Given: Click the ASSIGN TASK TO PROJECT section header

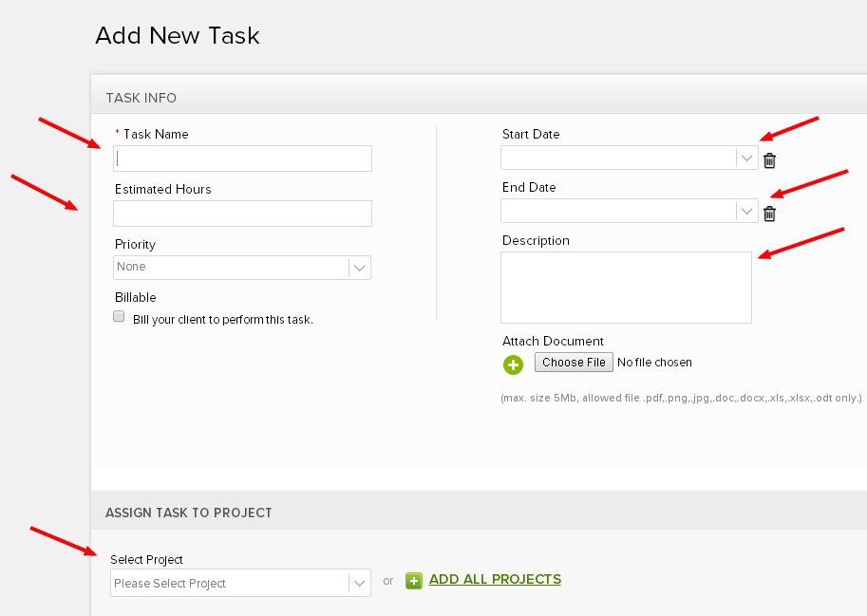Looking at the screenshot, I should point(189,513).
